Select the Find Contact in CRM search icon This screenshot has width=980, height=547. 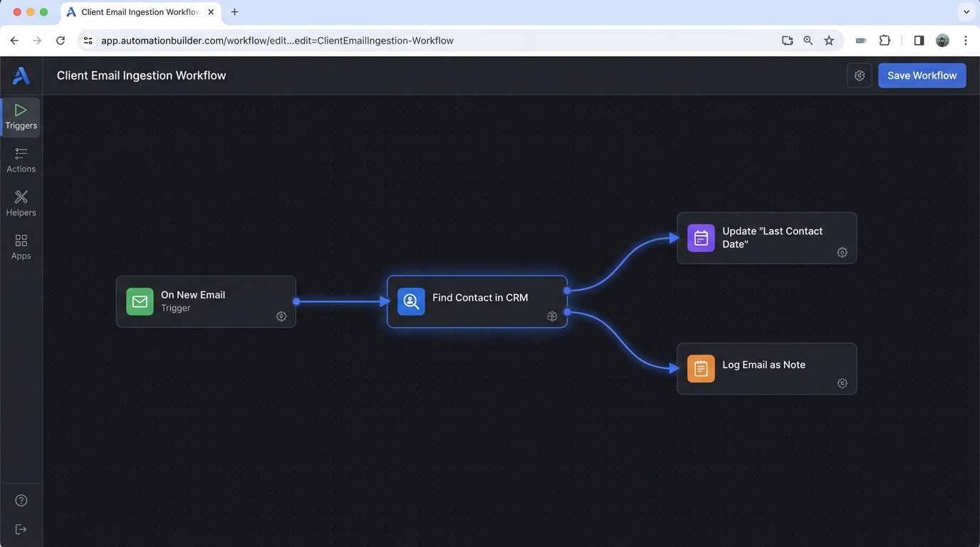pyautogui.click(x=411, y=301)
